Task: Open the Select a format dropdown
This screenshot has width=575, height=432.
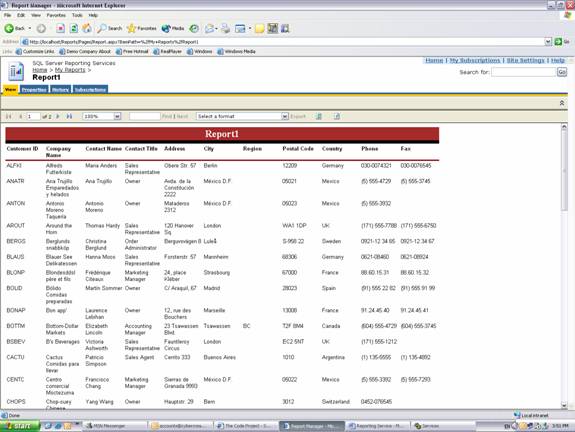Action: [x=242, y=116]
